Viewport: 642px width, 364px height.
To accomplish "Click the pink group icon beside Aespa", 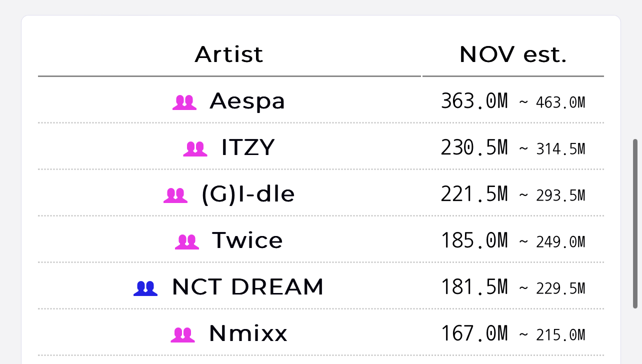I will (184, 102).
